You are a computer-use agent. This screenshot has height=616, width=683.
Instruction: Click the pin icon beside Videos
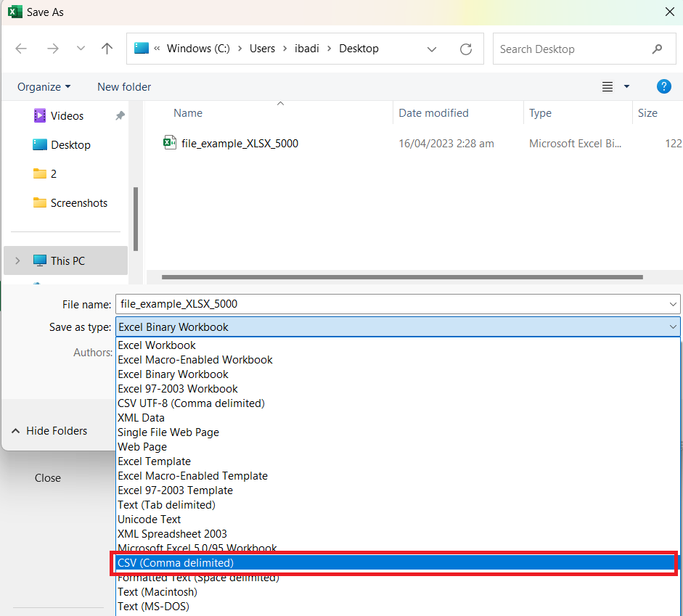click(120, 116)
